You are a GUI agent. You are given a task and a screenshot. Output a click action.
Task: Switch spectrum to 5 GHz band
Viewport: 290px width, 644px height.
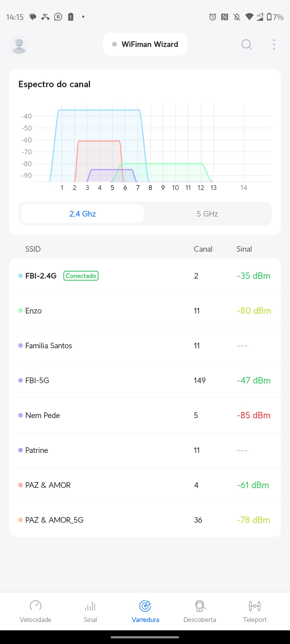[207, 214]
